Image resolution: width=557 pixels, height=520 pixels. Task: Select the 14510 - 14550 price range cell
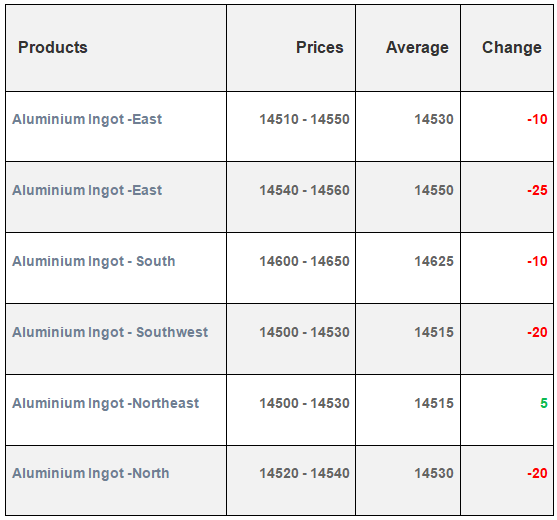pos(304,119)
